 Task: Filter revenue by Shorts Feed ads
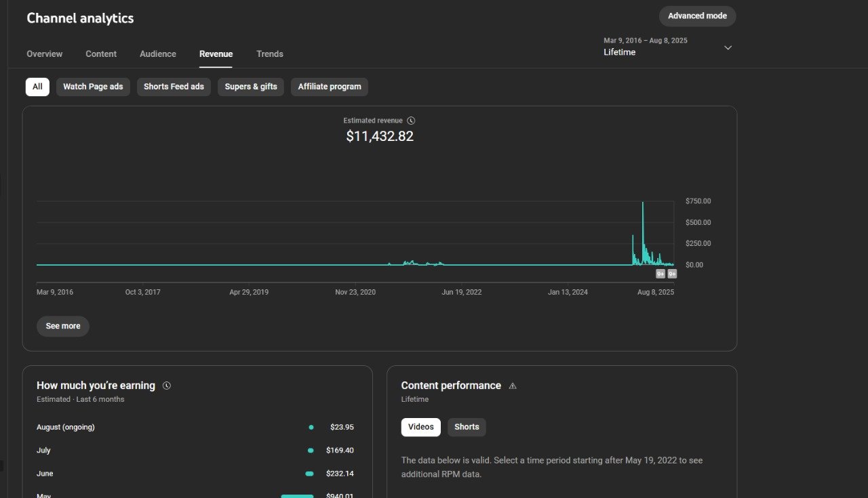point(174,87)
